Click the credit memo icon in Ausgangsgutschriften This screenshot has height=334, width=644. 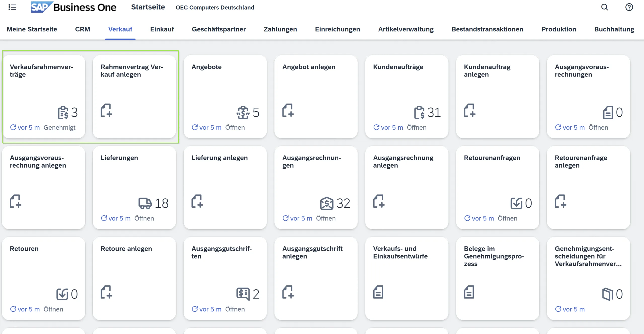click(x=243, y=294)
